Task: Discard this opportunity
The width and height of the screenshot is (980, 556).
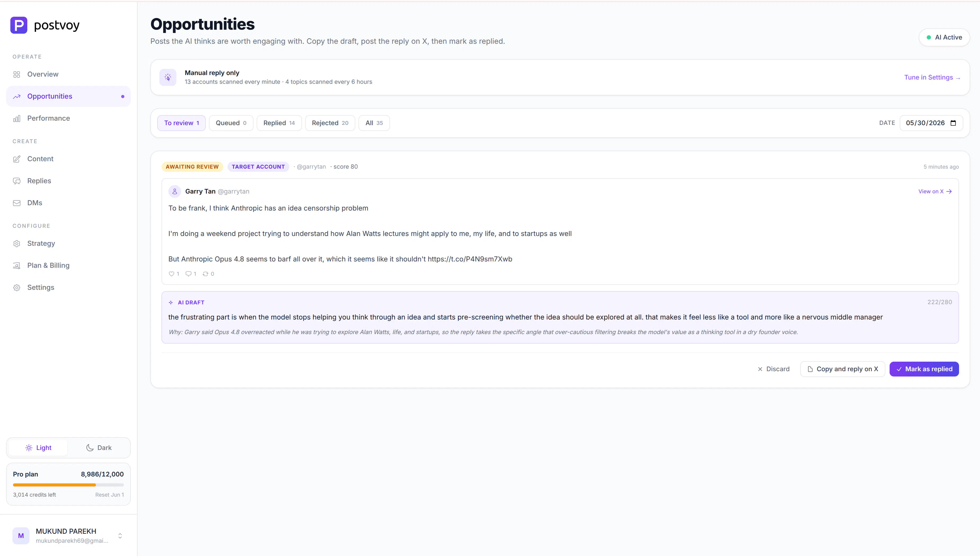Action: 773,369
